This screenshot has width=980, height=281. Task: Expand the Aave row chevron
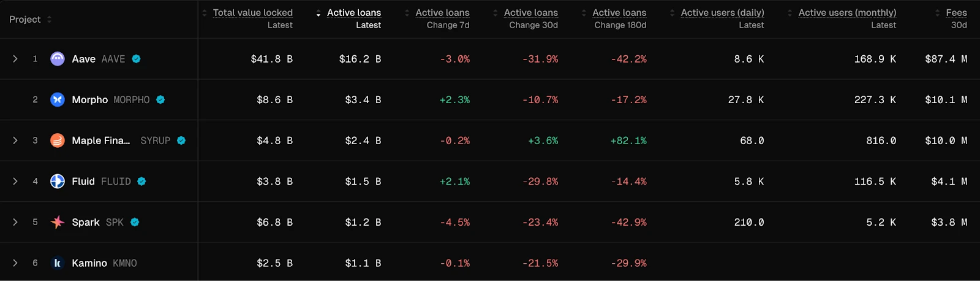[x=15, y=59]
